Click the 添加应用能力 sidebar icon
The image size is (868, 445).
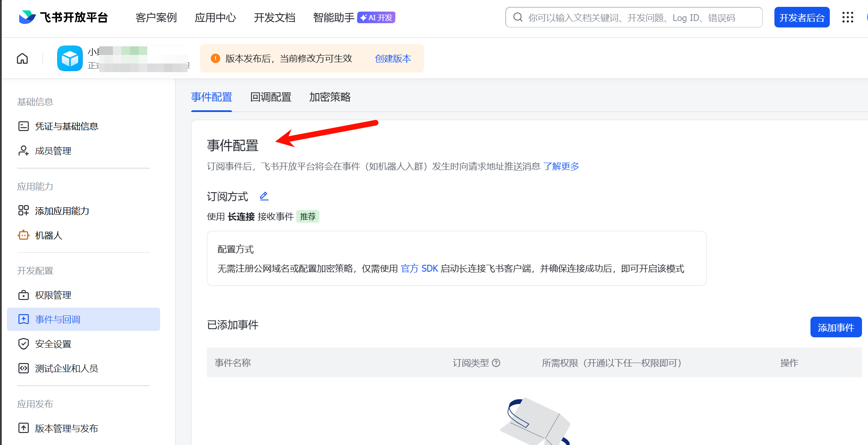click(x=23, y=211)
